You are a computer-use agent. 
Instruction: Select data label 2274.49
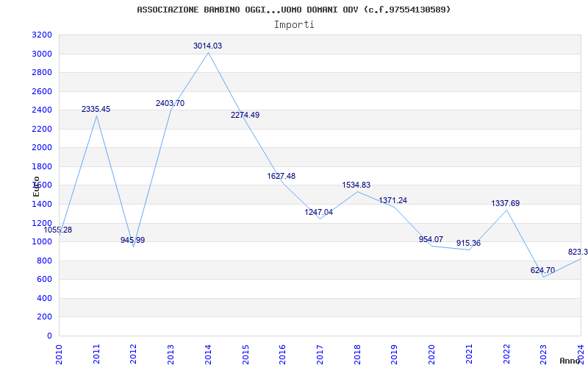click(x=245, y=116)
